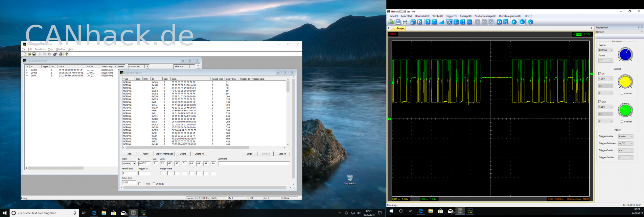The width and height of the screenshot is (644, 217).
Task: Open the Trigger-Modus Flanke dropdown
Action: (626, 137)
